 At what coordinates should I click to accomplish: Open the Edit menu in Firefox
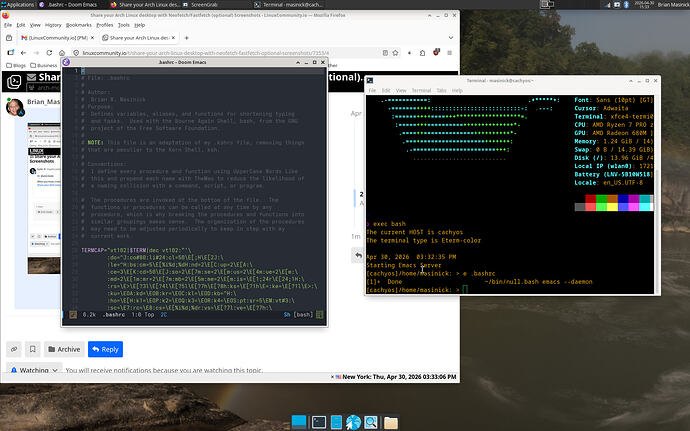21,25
